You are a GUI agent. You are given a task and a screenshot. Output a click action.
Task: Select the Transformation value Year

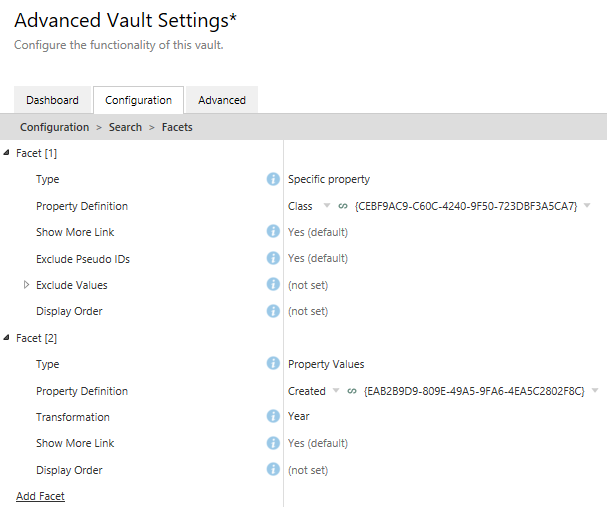[299, 417]
